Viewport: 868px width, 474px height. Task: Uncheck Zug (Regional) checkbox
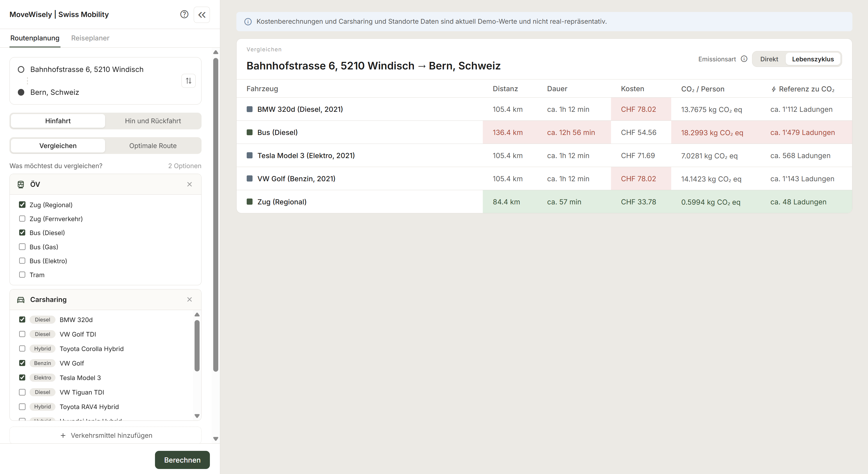point(22,205)
